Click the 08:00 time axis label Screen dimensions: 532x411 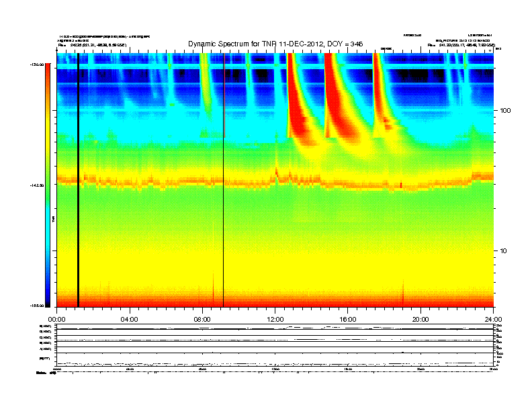pos(202,320)
